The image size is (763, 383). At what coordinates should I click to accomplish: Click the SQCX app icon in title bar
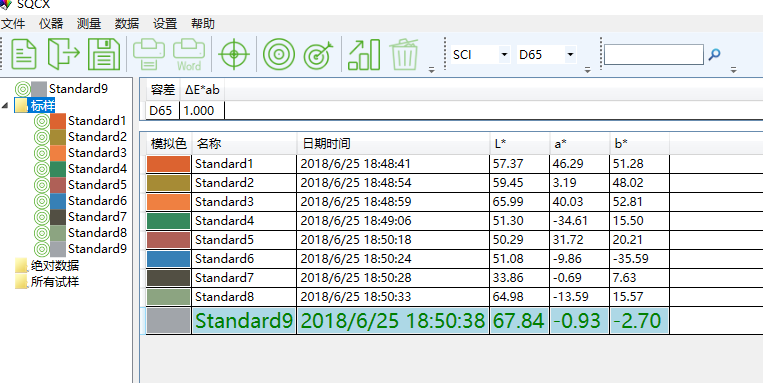click(5, 4)
